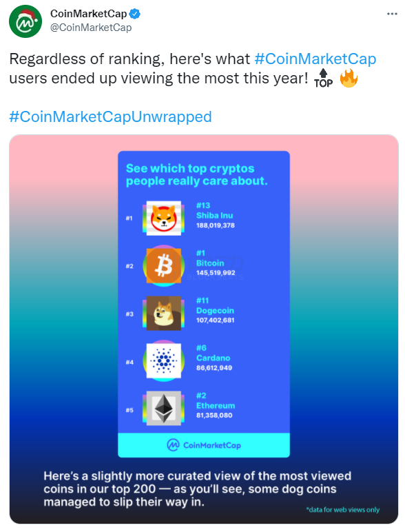The height and width of the screenshot is (532, 405).
Task: Click the CoinMarketCap profile avatar
Action: pos(25,21)
